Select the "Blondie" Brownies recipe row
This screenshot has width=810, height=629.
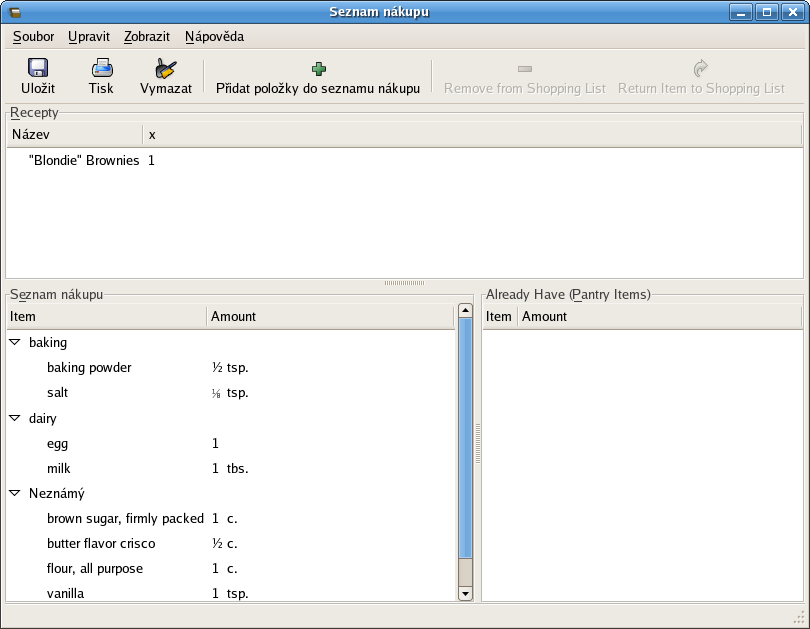(x=84, y=160)
